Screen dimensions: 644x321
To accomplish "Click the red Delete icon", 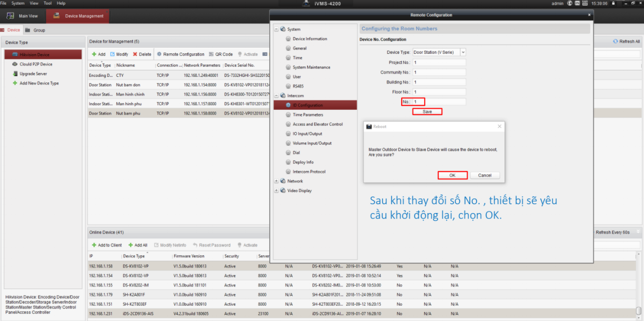I will (135, 54).
